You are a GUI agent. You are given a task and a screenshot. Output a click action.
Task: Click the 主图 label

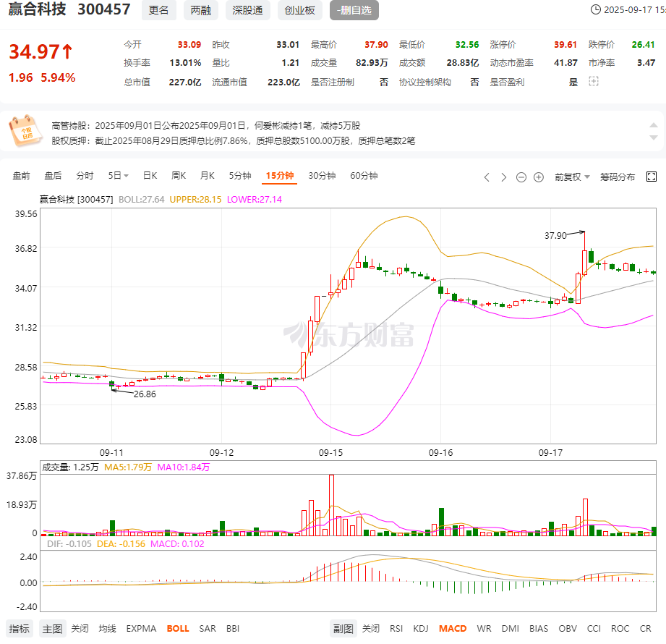pos(52,629)
